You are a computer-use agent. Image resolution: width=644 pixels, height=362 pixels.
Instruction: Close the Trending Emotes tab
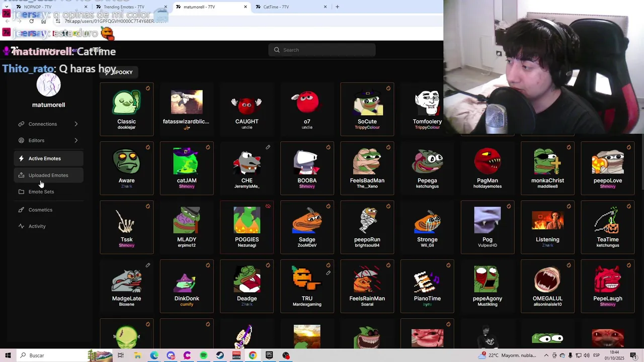(166, 7)
